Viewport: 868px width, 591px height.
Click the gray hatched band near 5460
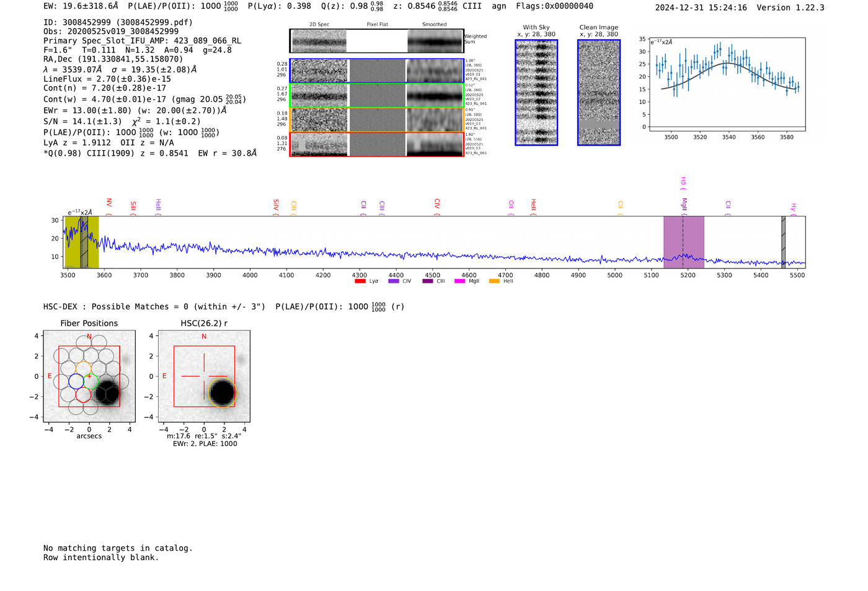[x=783, y=242]
